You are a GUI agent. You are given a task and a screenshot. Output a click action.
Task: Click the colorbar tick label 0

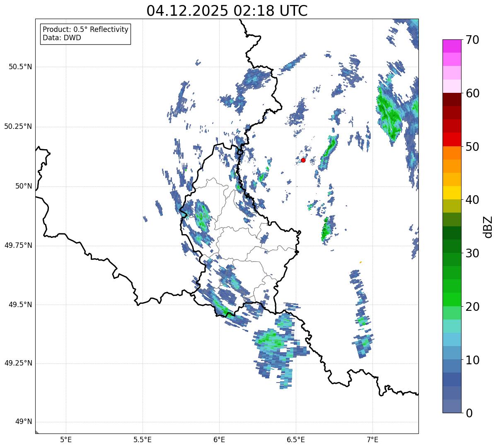[469, 413]
